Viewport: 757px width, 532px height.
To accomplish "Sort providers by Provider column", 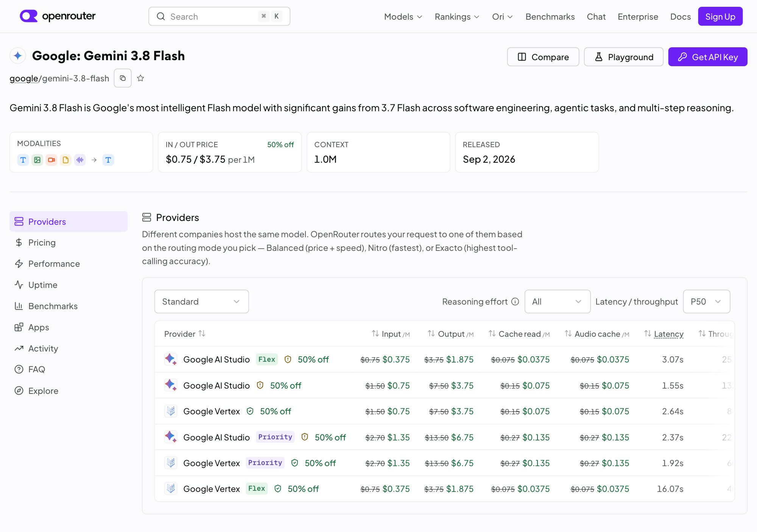I will pos(185,334).
